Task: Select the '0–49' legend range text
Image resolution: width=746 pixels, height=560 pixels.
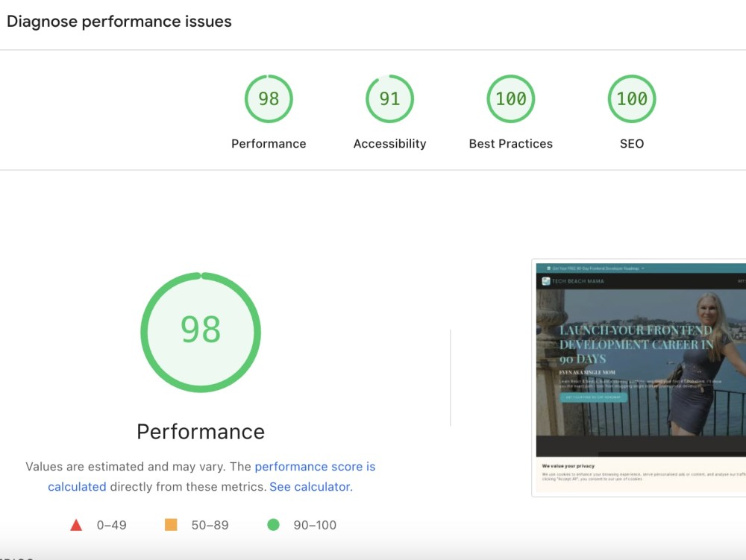Action: coord(112,525)
